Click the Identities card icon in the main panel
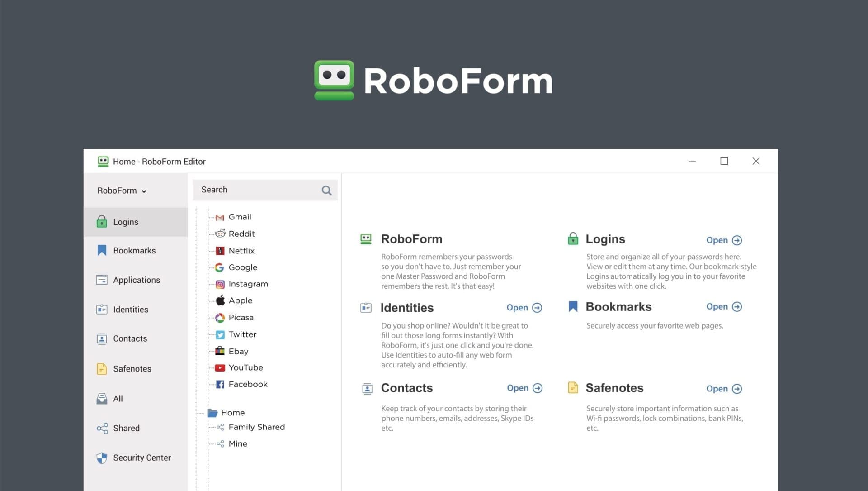Screen dimensions: 868x491 [366, 308]
